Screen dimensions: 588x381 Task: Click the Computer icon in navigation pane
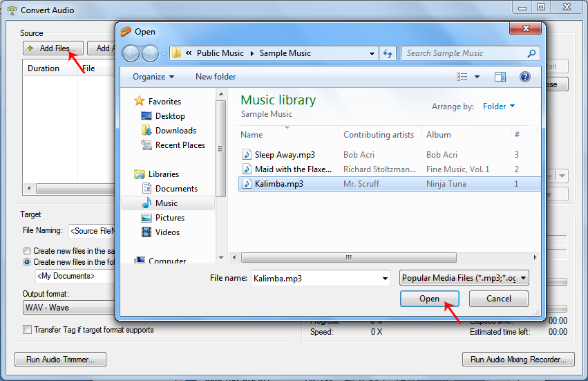(140, 260)
